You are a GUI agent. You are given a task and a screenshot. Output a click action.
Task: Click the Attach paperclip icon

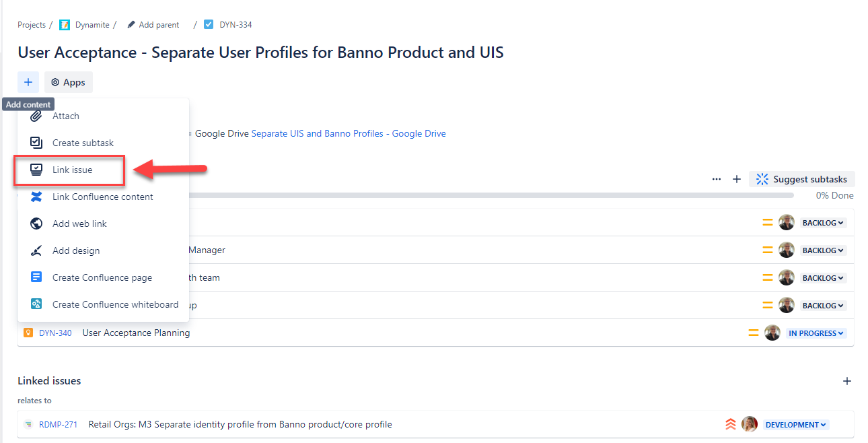[37, 116]
